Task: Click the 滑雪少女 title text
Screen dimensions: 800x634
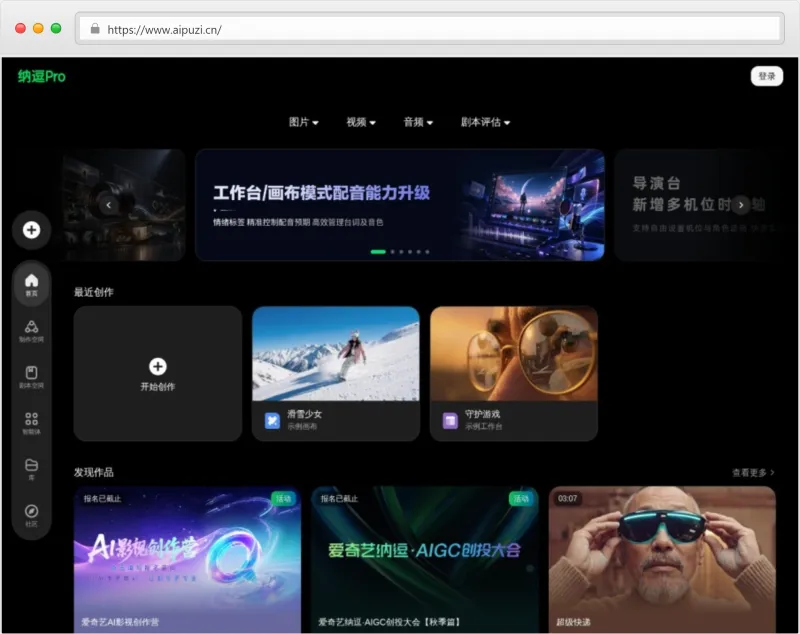Action: (305, 414)
